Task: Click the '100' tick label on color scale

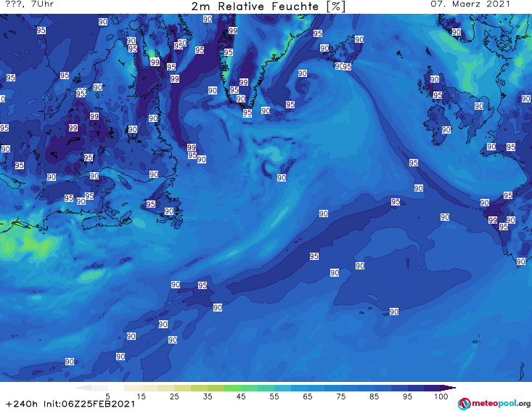Action: (x=441, y=396)
